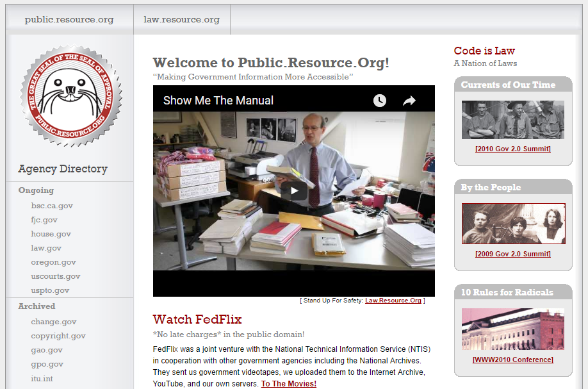Open archived change.gov link
This screenshot has width=588, height=389.
54,322
